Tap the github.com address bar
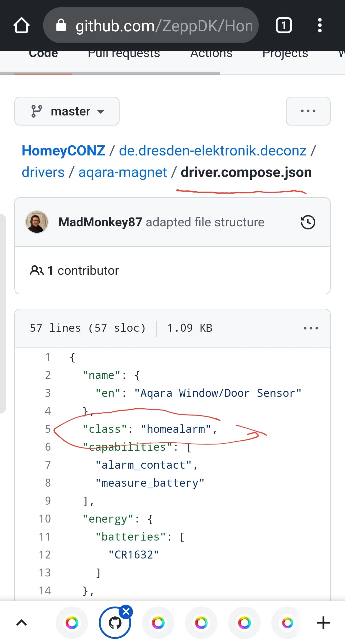Viewport: 345px width, 644px height. tap(163, 25)
